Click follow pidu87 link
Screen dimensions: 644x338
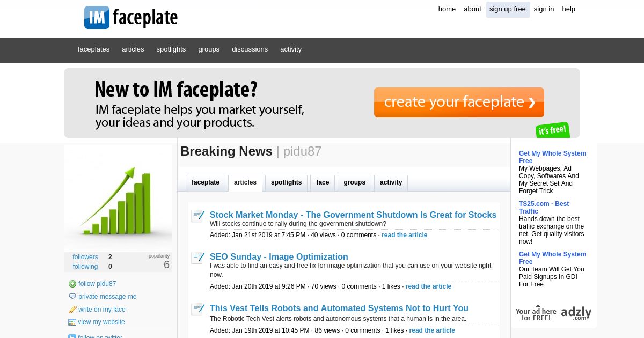pos(97,284)
